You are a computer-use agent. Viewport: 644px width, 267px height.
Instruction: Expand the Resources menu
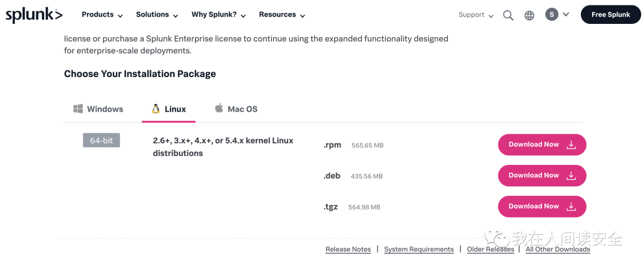point(281,15)
